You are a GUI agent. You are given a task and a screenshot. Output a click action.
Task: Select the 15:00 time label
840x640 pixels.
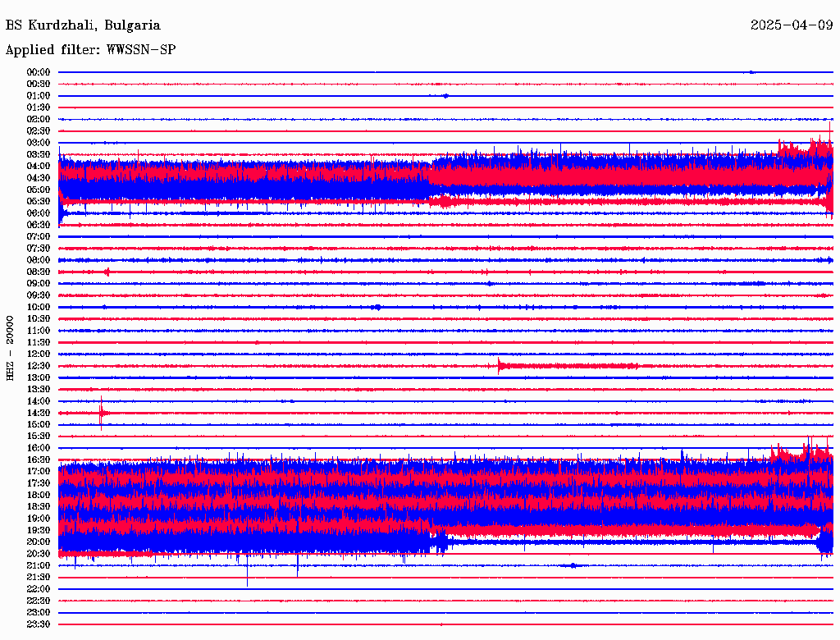[x=39, y=424]
